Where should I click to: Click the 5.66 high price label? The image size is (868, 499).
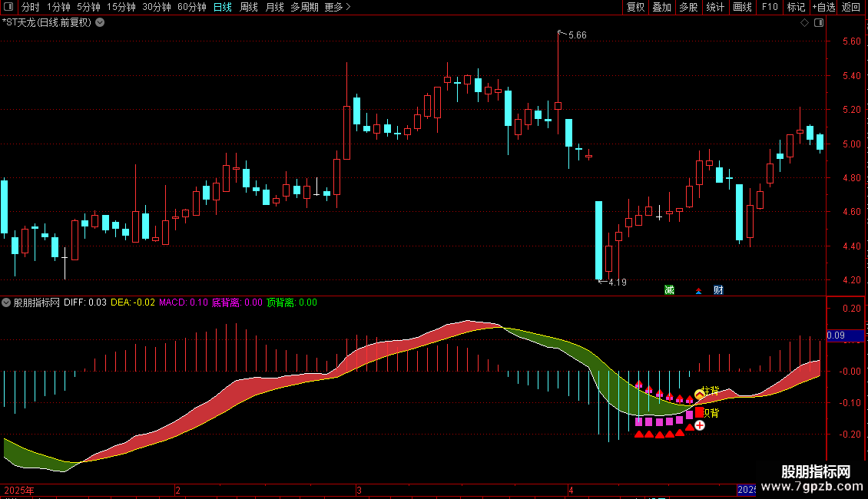point(578,35)
